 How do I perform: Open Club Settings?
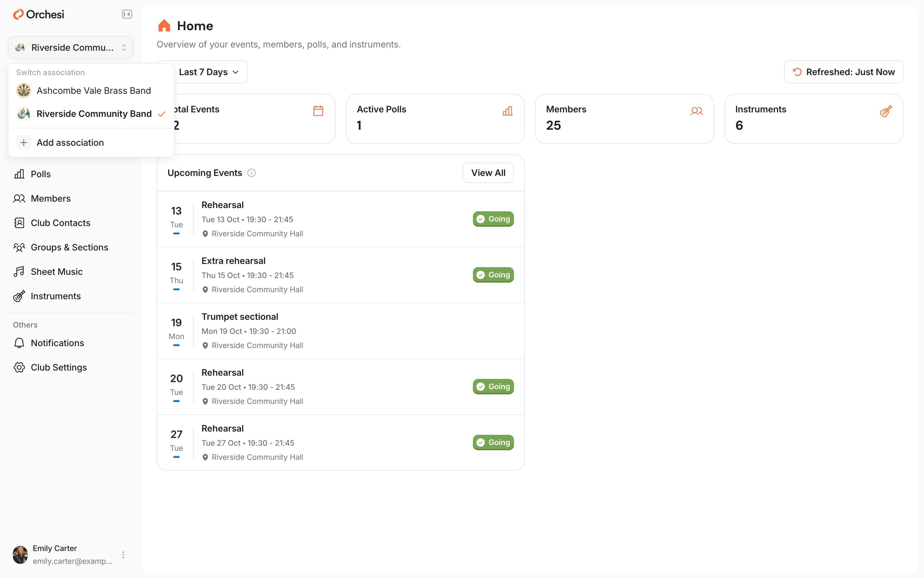(x=71, y=367)
